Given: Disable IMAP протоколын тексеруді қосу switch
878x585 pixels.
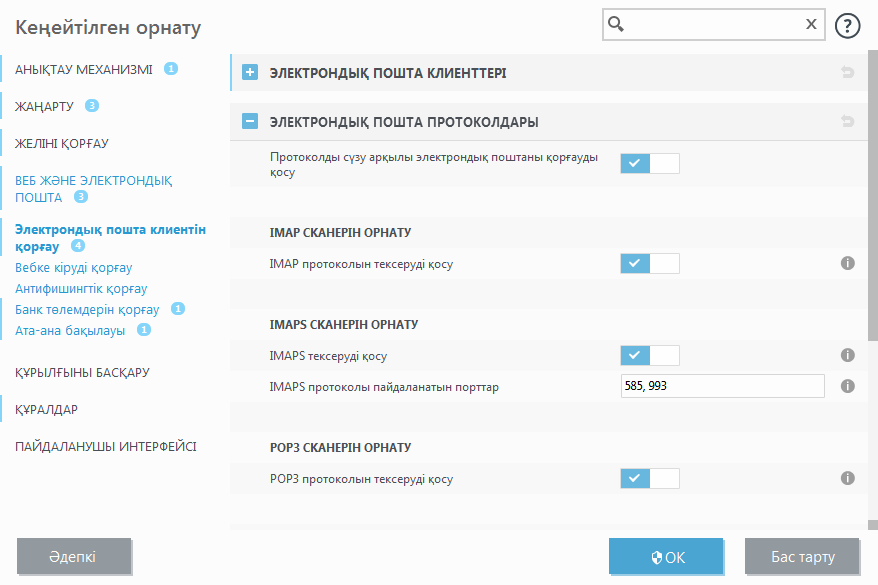Looking at the screenshot, I should coord(649,263).
